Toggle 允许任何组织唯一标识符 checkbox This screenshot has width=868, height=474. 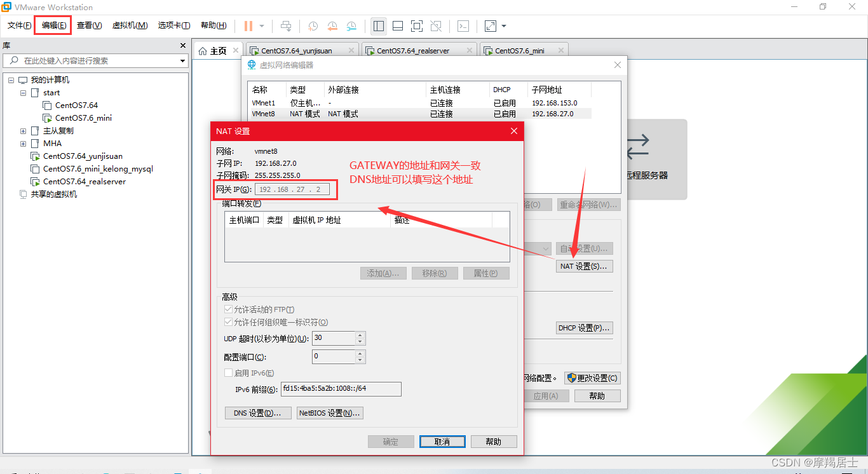click(228, 322)
